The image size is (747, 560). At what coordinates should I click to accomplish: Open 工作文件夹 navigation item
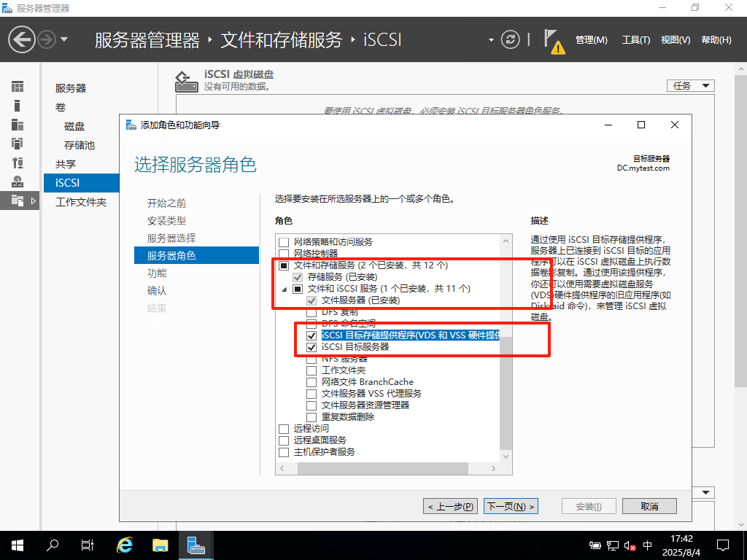(81, 202)
